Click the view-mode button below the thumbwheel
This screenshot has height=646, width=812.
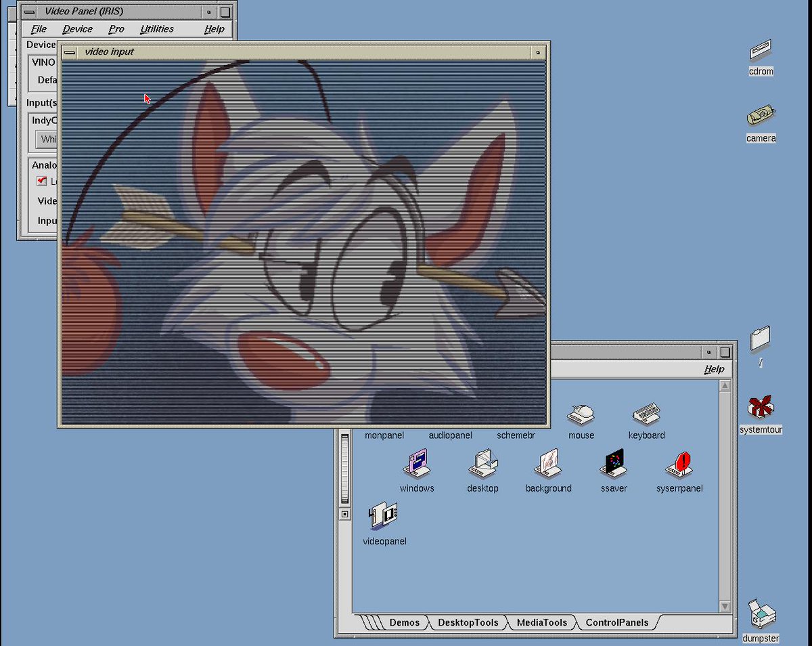pos(345,515)
